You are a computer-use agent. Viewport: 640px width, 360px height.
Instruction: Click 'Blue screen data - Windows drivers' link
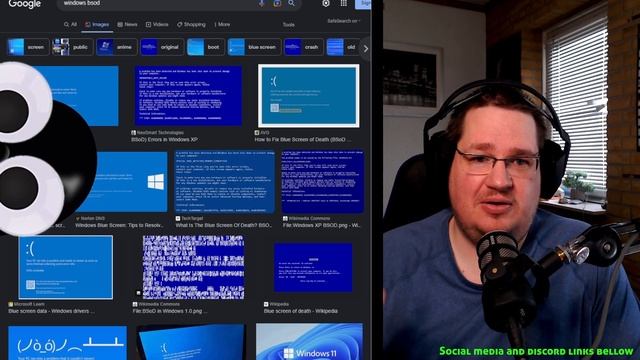click(51, 311)
